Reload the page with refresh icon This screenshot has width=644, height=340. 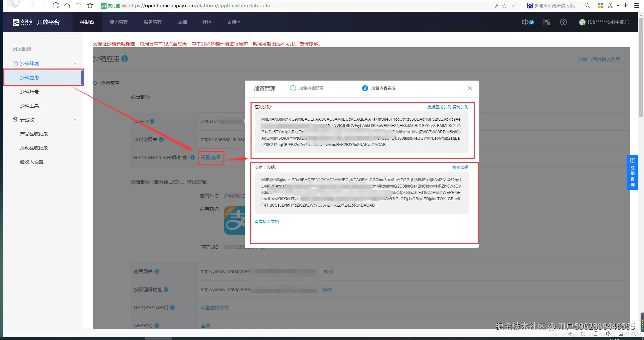click(56, 6)
